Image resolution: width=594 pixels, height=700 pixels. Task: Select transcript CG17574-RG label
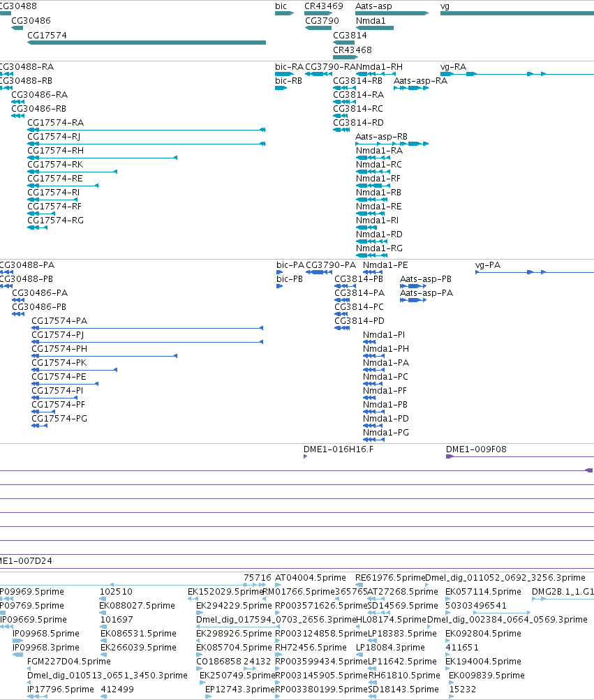(x=55, y=221)
